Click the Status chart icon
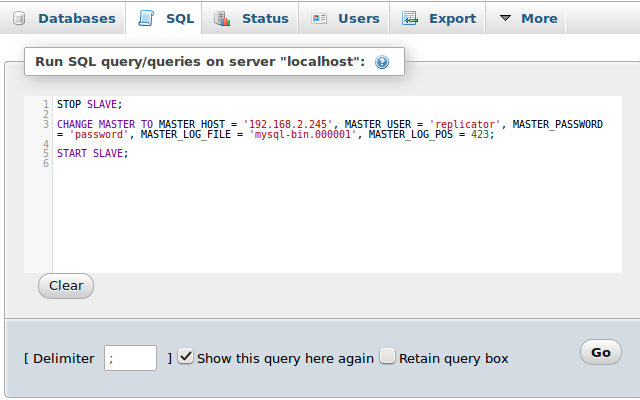The height and width of the screenshot is (400, 640). [x=222, y=18]
